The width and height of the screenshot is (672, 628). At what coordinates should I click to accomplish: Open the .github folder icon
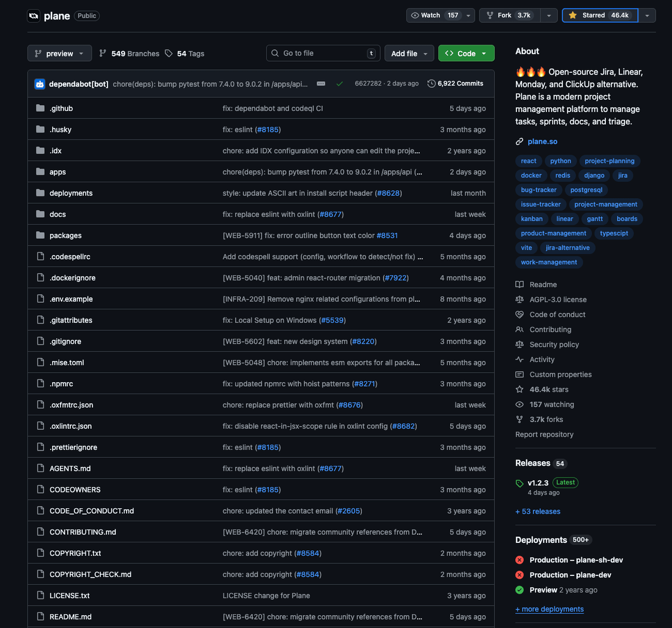coord(40,108)
